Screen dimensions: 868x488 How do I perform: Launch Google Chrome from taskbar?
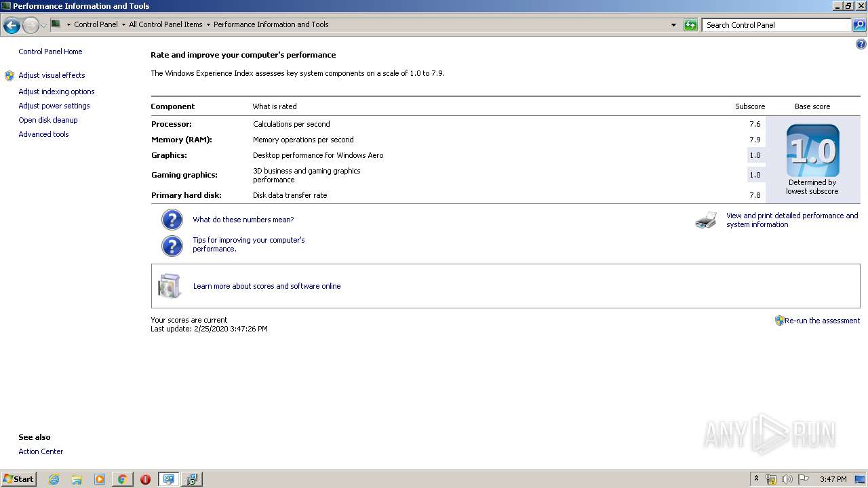coord(122,479)
